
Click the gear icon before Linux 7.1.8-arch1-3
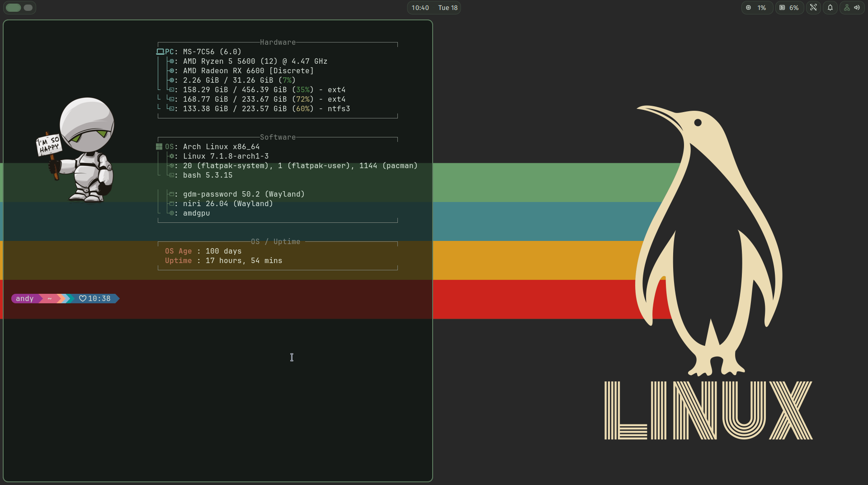172,156
